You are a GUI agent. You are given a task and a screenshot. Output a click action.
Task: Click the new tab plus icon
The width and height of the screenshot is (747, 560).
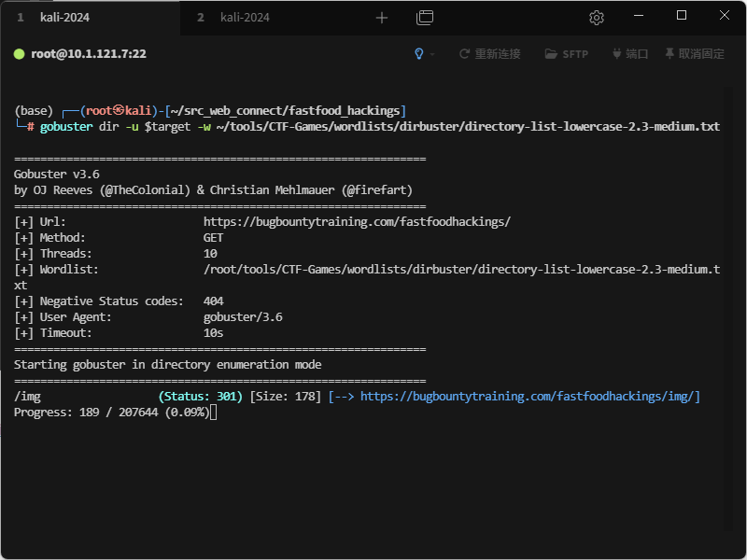(x=381, y=18)
